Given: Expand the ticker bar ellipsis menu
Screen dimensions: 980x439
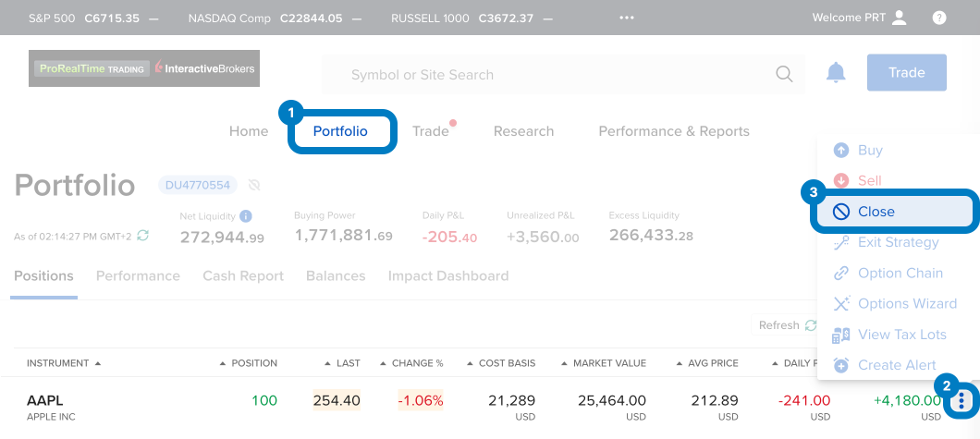Looking at the screenshot, I should (627, 18).
